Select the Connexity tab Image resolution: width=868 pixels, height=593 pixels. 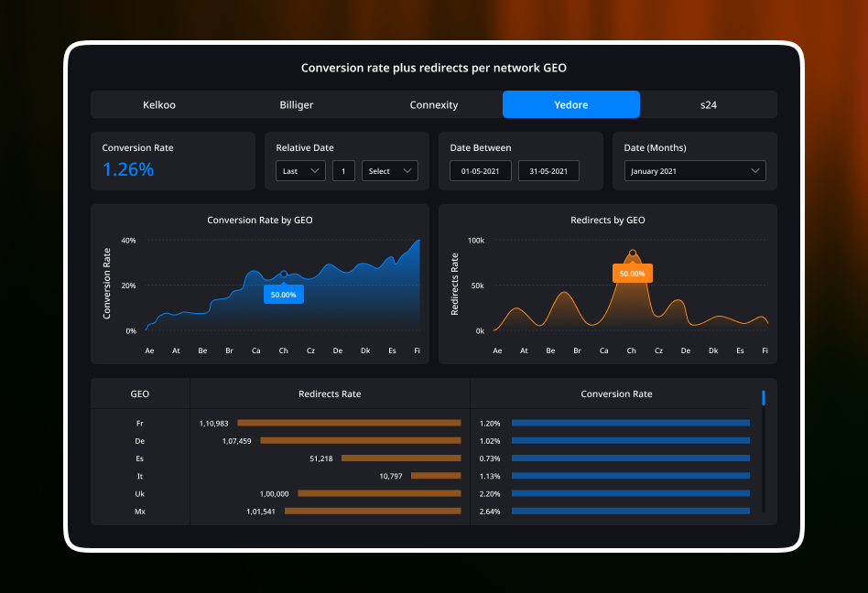pyautogui.click(x=434, y=104)
